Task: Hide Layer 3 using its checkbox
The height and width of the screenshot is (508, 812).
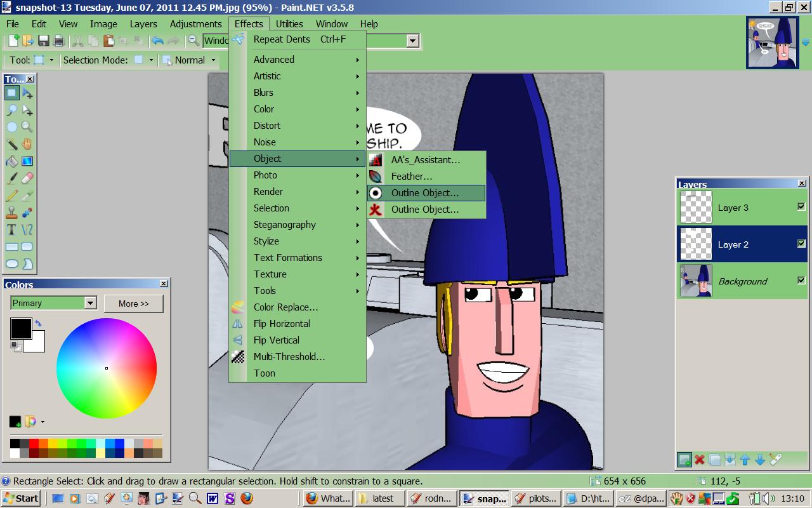Action: [x=801, y=207]
